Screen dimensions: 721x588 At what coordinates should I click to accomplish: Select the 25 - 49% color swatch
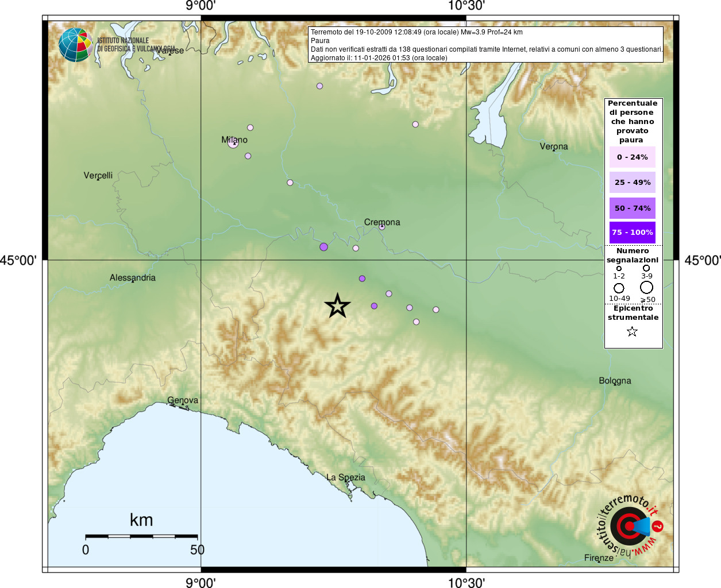coord(632,182)
